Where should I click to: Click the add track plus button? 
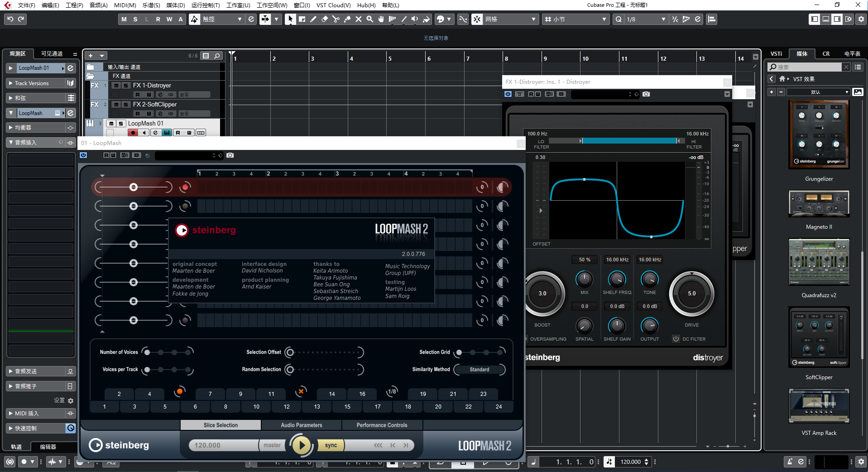pos(91,56)
